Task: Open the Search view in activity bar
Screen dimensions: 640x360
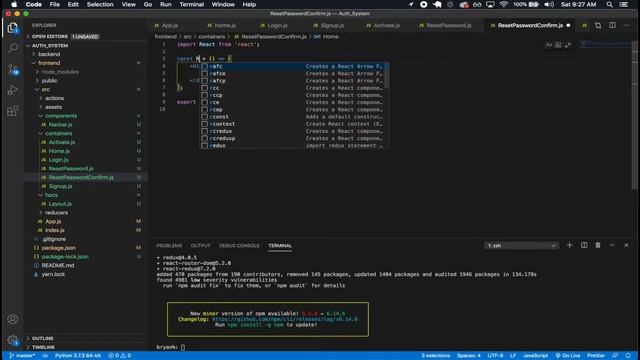Action: (x=13, y=48)
